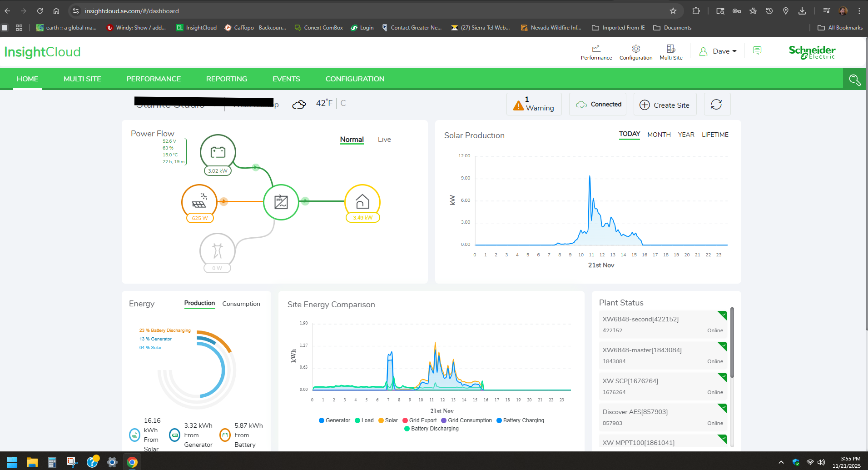
Task: Expand the Discover AES device entry
Action: tap(663, 417)
